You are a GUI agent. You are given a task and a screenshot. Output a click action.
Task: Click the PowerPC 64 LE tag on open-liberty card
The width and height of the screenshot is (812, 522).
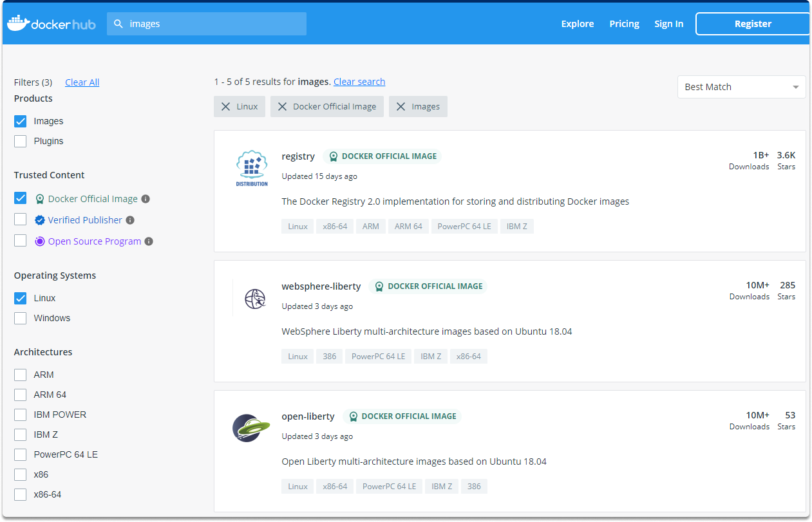point(390,487)
